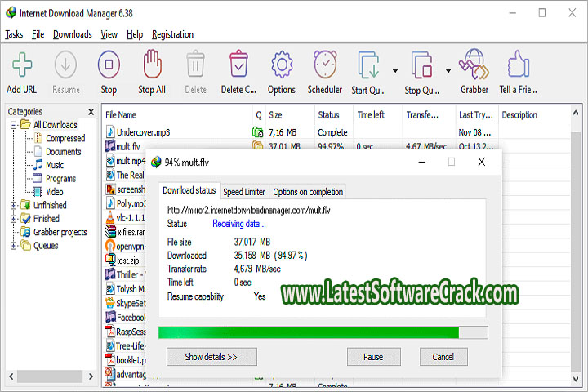Select the Compressed category
The image size is (588, 392).
click(x=65, y=138)
